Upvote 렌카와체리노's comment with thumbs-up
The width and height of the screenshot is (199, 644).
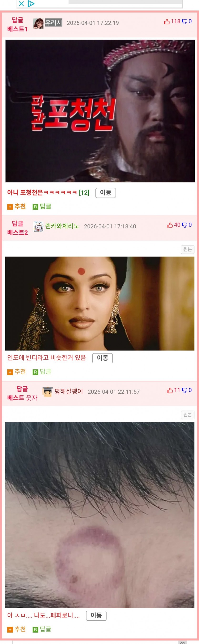click(x=170, y=225)
